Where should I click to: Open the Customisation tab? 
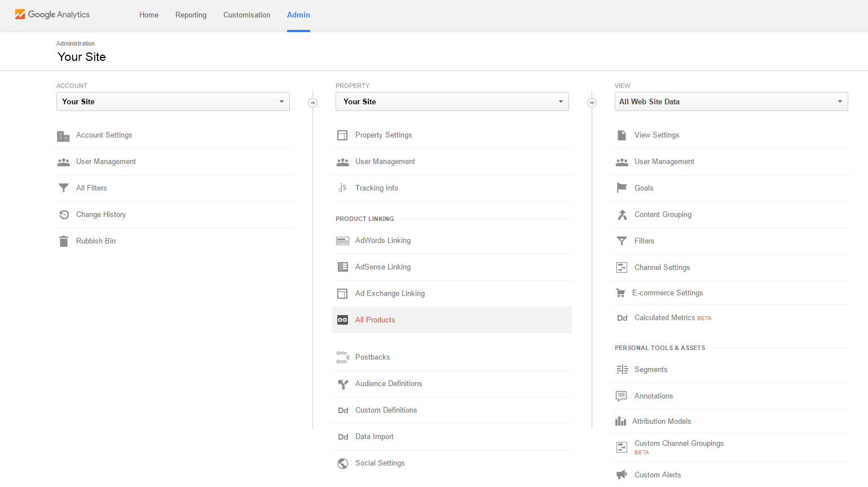246,15
